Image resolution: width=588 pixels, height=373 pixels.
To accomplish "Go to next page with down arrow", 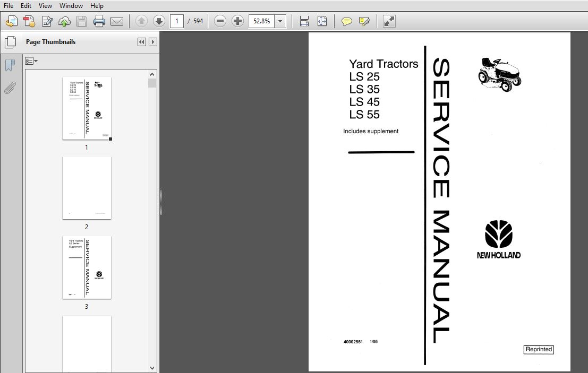I will click(159, 21).
